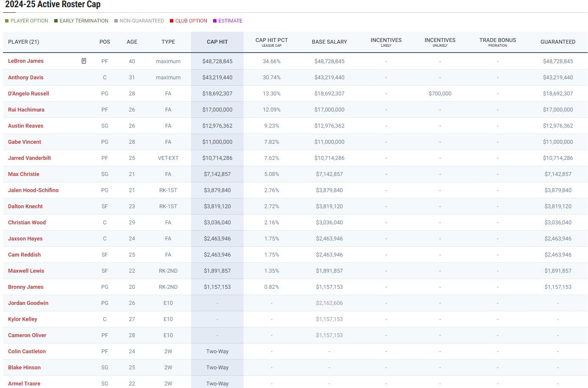The width and height of the screenshot is (588, 388).
Task: Open the contract notes icon beside LeBron James
Action: [x=84, y=61]
